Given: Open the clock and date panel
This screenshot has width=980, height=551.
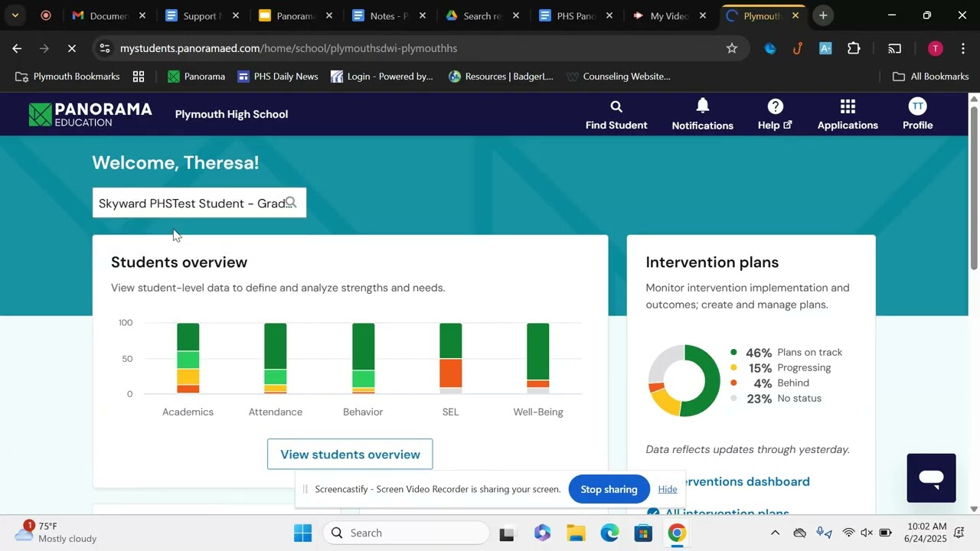Looking at the screenshot, I should tap(926, 533).
